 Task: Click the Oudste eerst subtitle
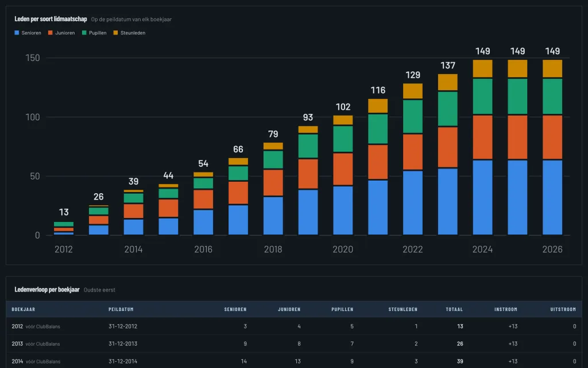[x=99, y=290]
